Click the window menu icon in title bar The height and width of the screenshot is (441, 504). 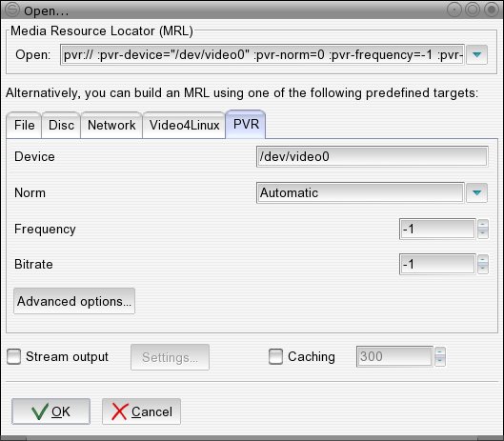12,10
